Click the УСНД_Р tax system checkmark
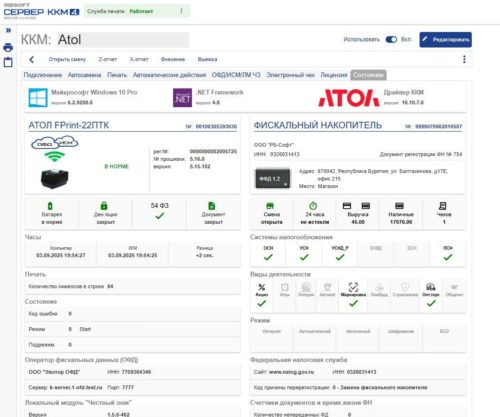The image size is (500, 417). [x=340, y=257]
